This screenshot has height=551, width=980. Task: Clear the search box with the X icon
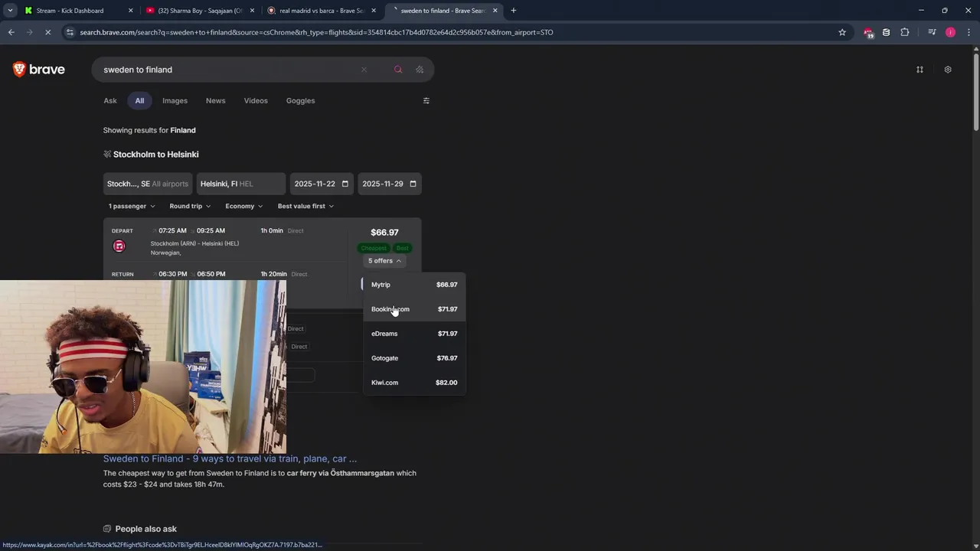tap(364, 70)
